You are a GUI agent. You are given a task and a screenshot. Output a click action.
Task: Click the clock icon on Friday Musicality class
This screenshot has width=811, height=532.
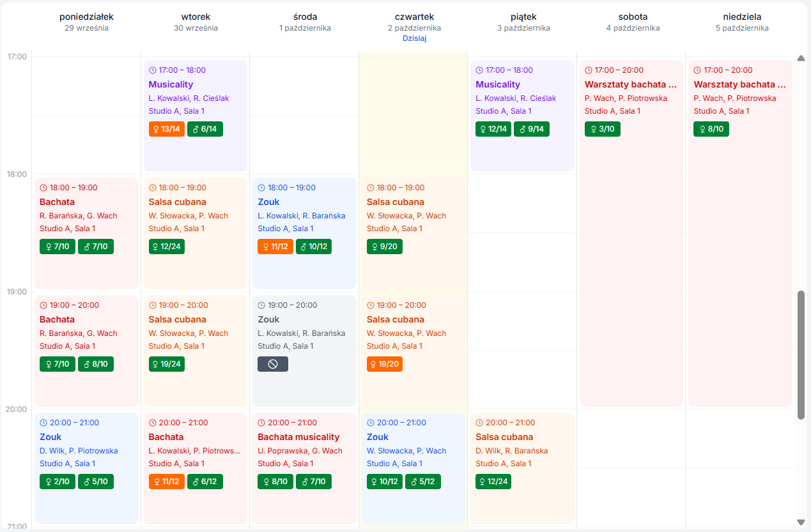point(479,70)
